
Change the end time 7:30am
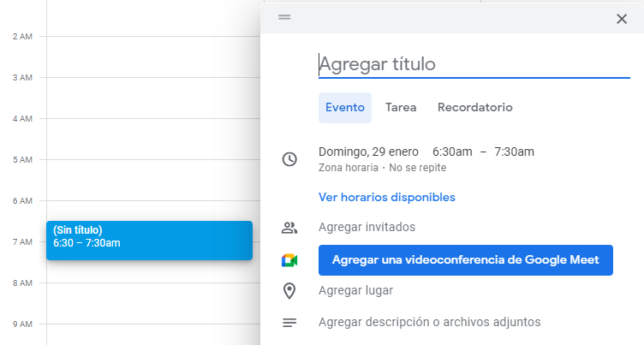514,152
